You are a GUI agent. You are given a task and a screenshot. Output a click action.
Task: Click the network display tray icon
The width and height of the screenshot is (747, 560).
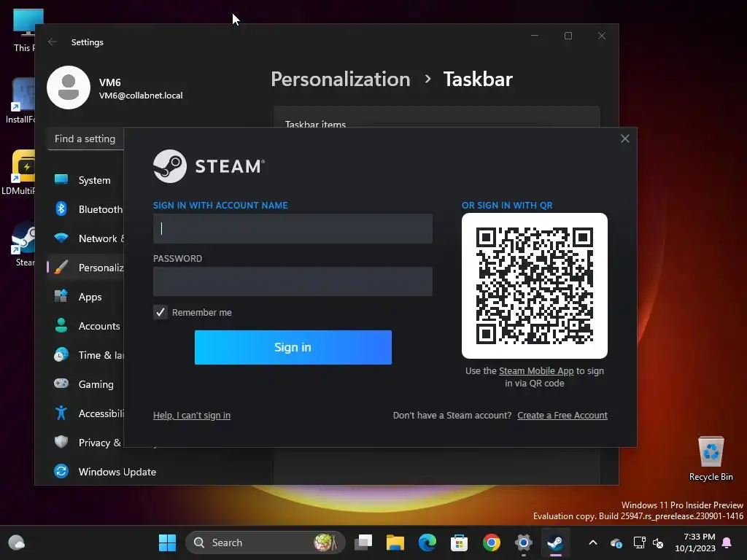coord(639,542)
